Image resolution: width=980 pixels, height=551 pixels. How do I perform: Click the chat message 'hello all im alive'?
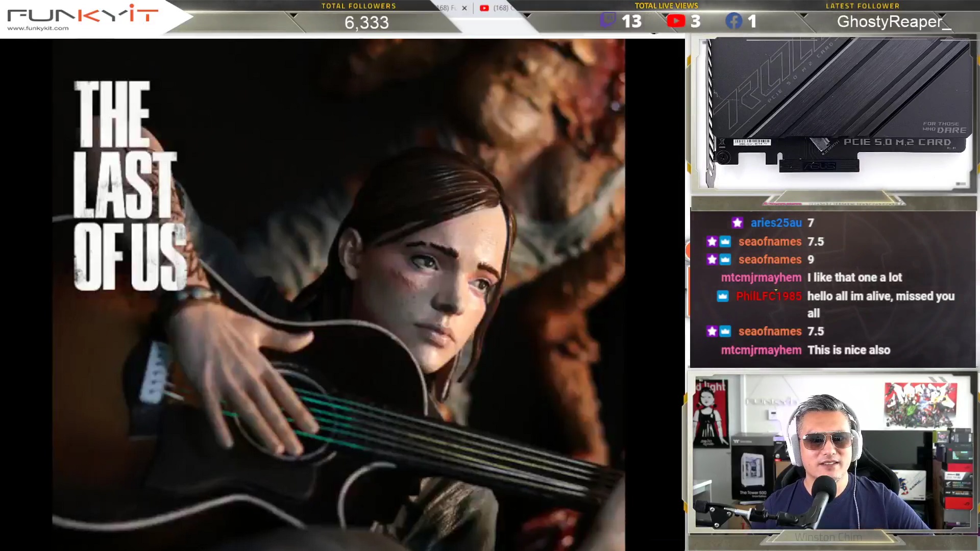point(881,305)
